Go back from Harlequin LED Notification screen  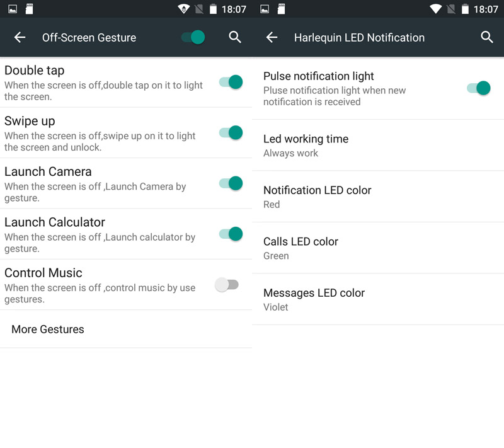(272, 38)
